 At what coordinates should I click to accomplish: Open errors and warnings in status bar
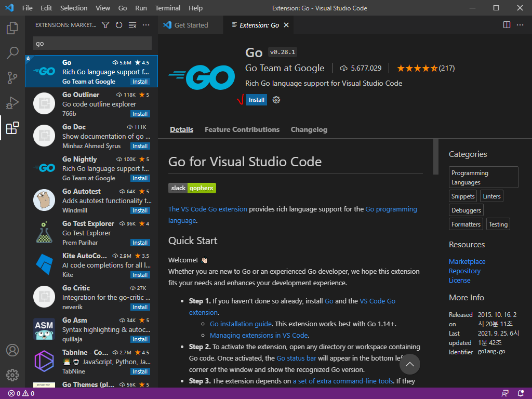[x=21, y=394]
